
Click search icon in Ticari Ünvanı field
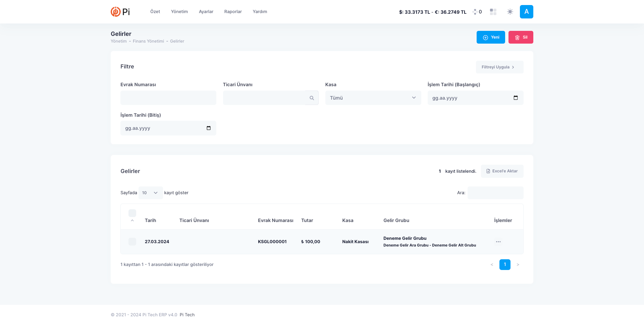click(x=312, y=98)
